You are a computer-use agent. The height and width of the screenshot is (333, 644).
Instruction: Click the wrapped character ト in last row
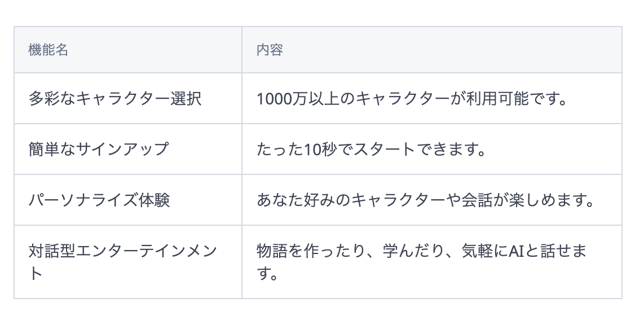pos(36,273)
